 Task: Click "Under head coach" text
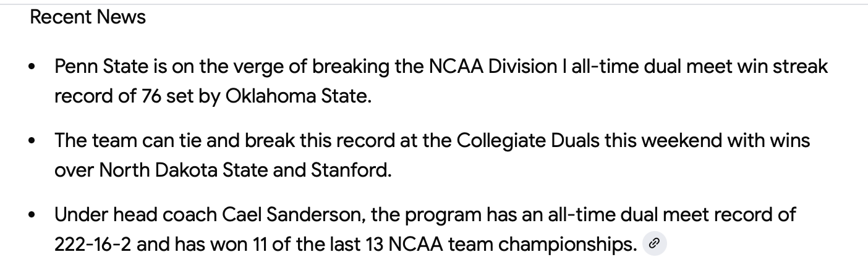coord(136,215)
